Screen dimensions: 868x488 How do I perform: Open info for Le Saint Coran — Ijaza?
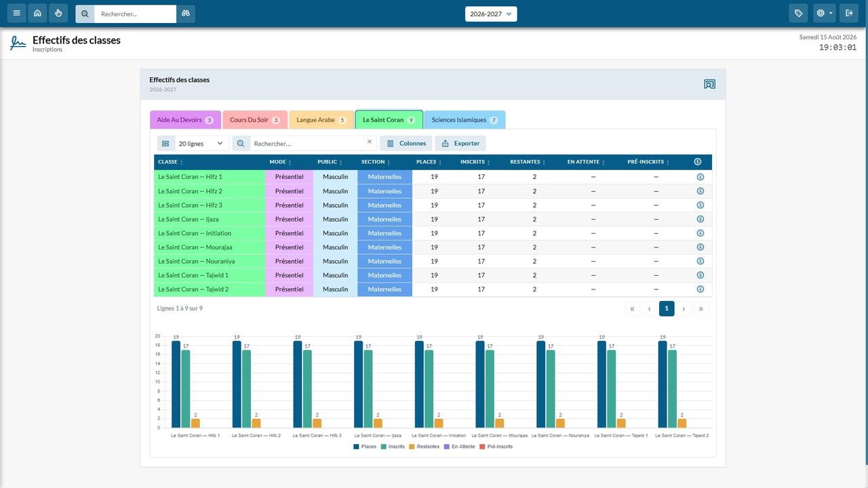tap(701, 219)
